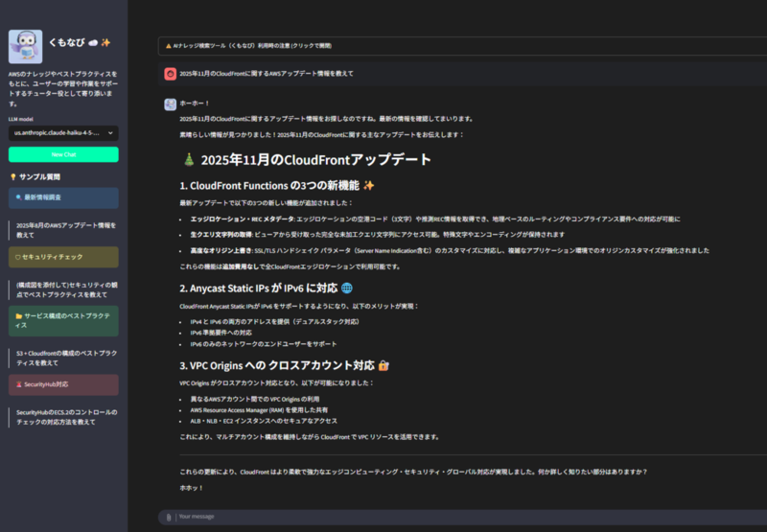The height and width of the screenshot is (532, 767).
Task: Click the lock emoji next to VPC Origins heading
Action: pos(384,365)
